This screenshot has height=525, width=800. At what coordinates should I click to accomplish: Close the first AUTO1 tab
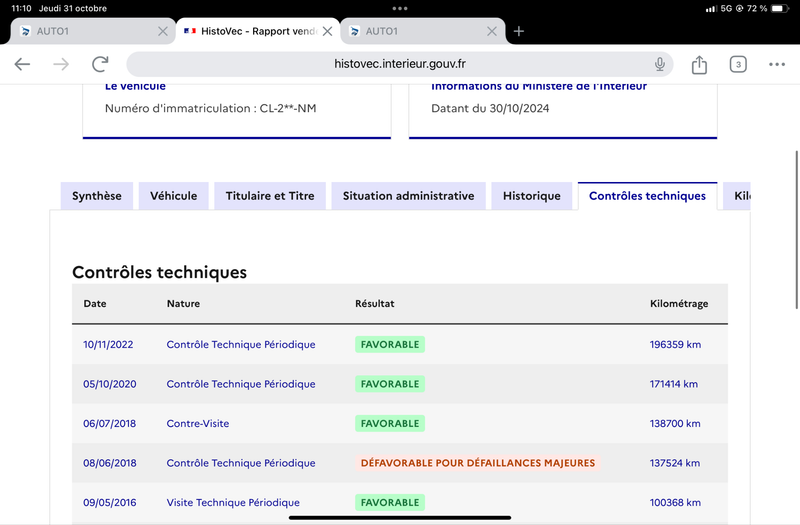(x=163, y=31)
